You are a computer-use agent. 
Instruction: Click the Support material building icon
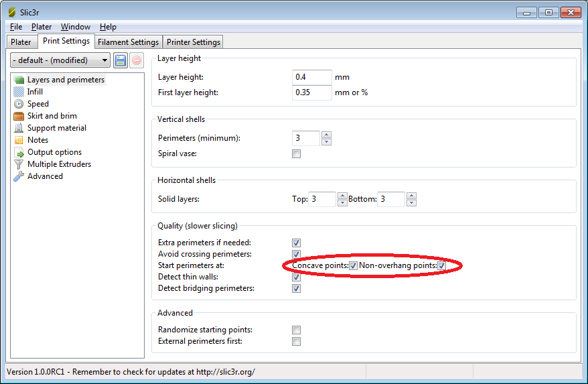[x=19, y=128]
